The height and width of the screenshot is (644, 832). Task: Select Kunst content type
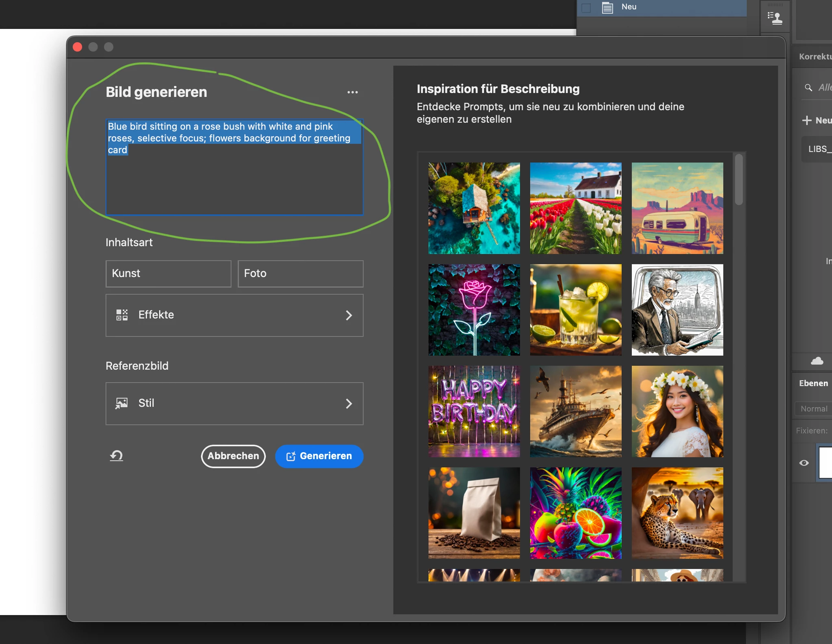(168, 274)
